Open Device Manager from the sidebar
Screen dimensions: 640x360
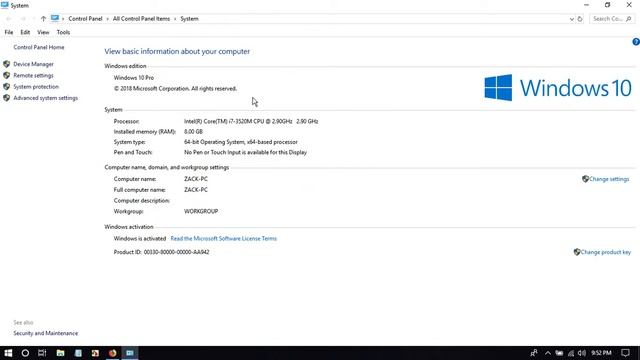[33, 64]
